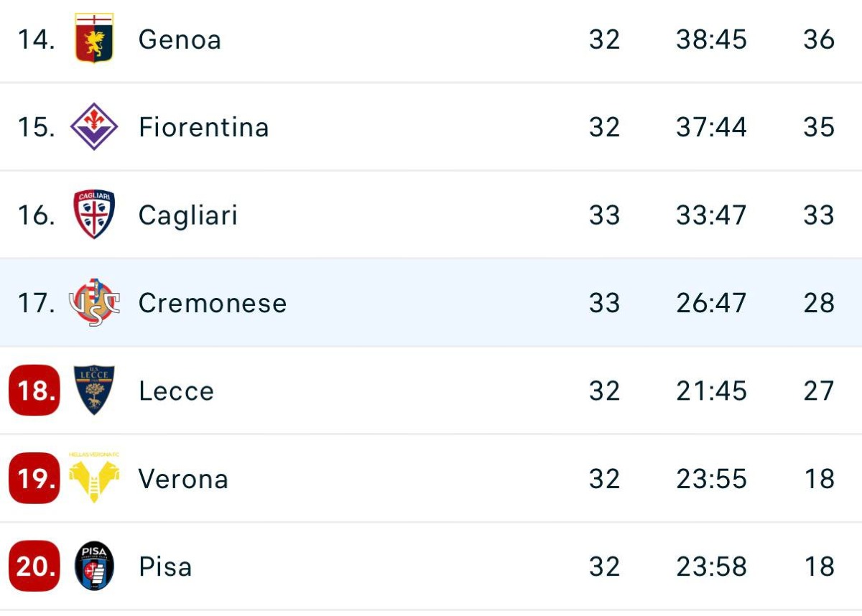Open the Fiorentina team page

point(203,128)
